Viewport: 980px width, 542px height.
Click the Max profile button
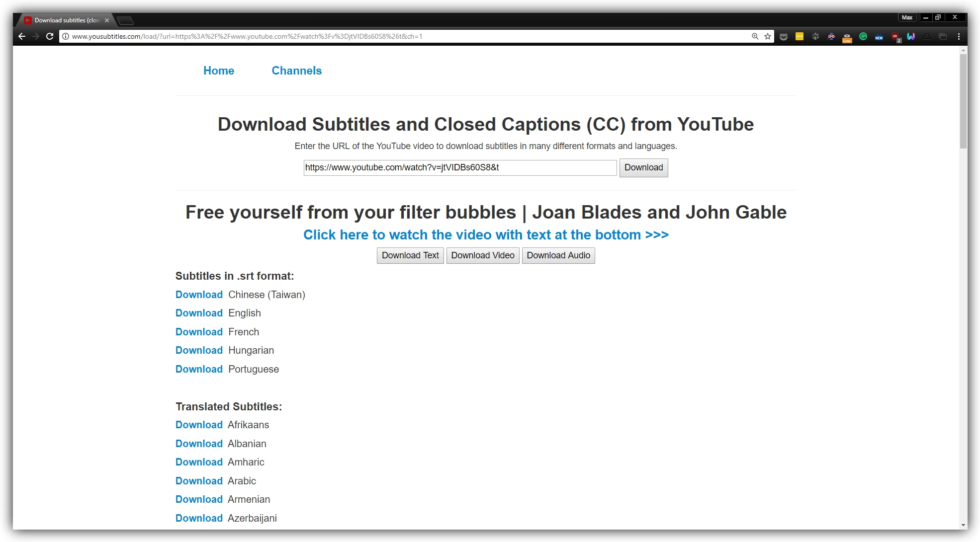click(x=907, y=17)
